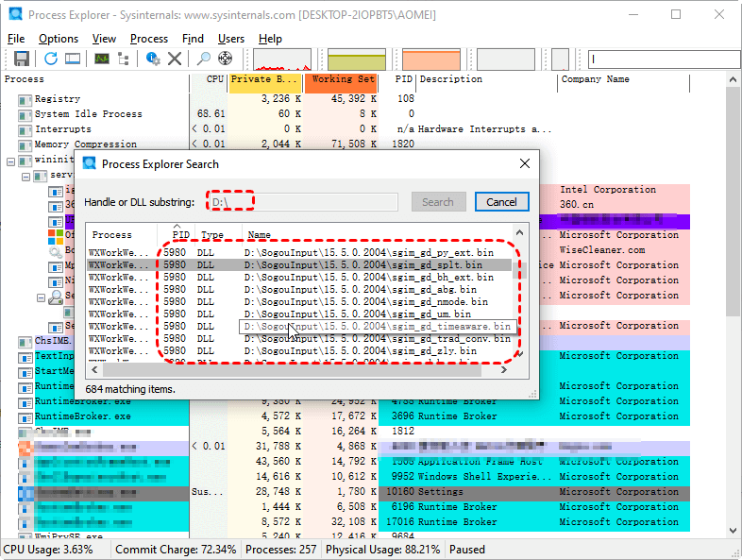Open the Help menu
Screen dimensions: 742x560
click(x=270, y=39)
